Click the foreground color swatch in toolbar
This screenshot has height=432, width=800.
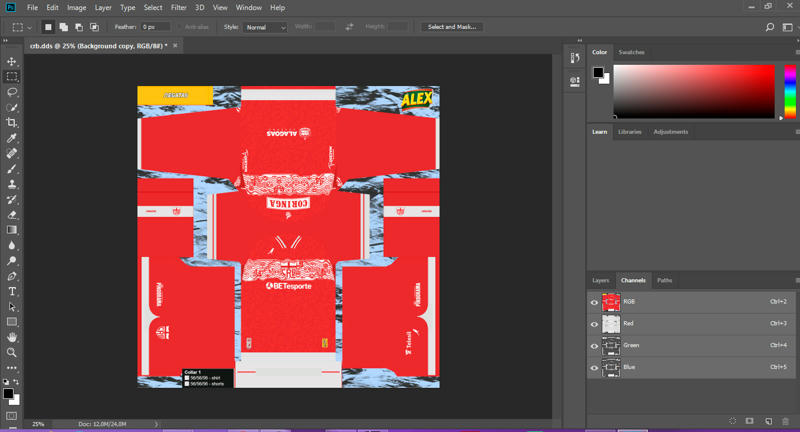point(8,393)
